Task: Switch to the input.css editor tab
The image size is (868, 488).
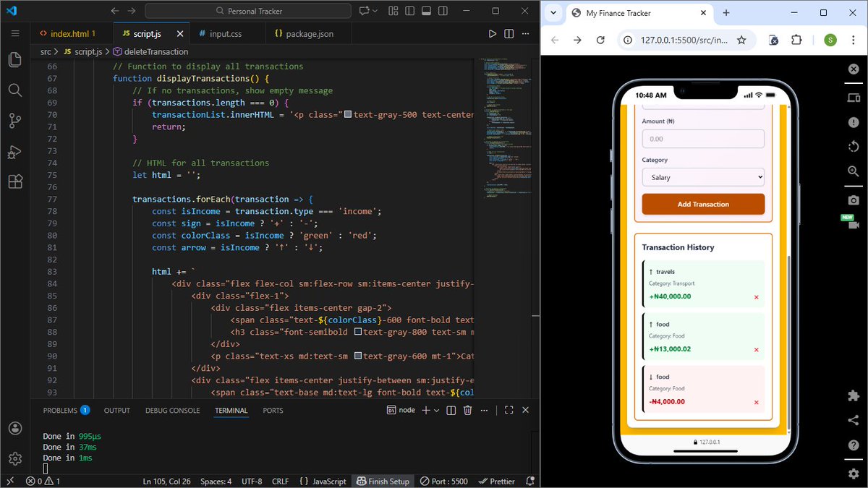Action: (x=225, y=34)
